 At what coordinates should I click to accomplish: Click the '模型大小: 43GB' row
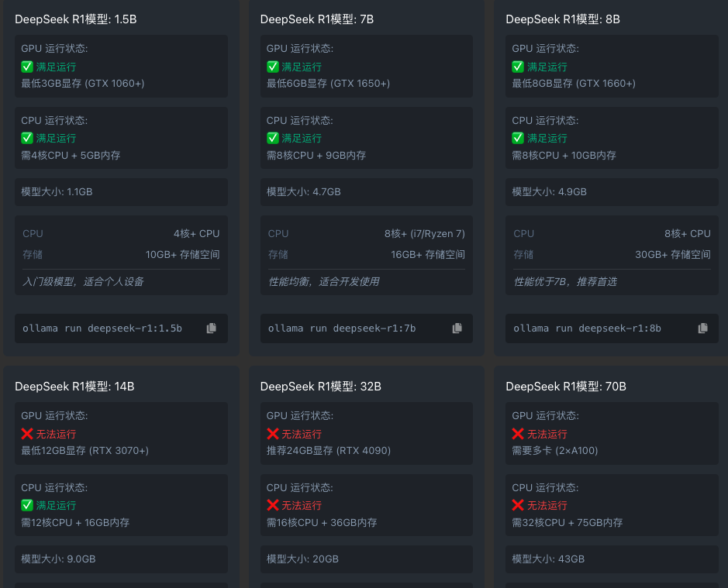[612, 559]
